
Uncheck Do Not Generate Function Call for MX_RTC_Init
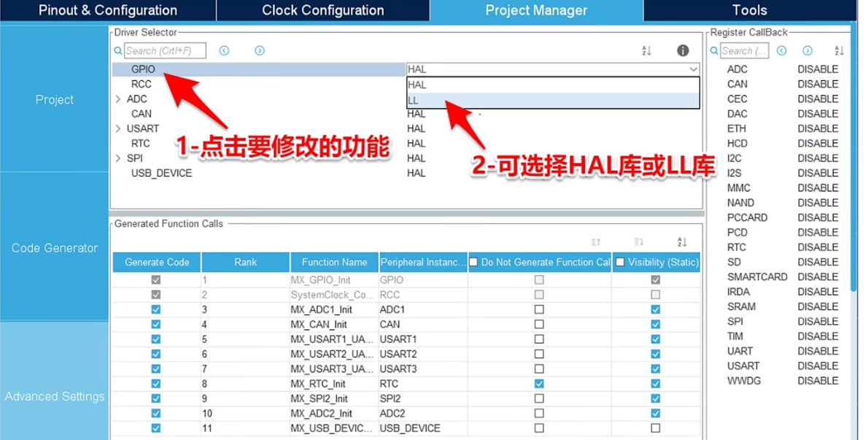tap(539, 384)
